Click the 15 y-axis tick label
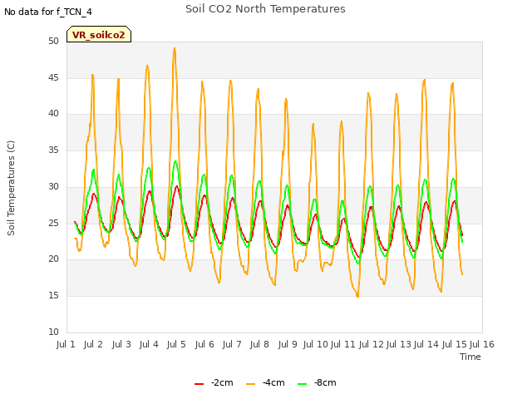This screenshot has height=399, width=532. pos(53,296)
